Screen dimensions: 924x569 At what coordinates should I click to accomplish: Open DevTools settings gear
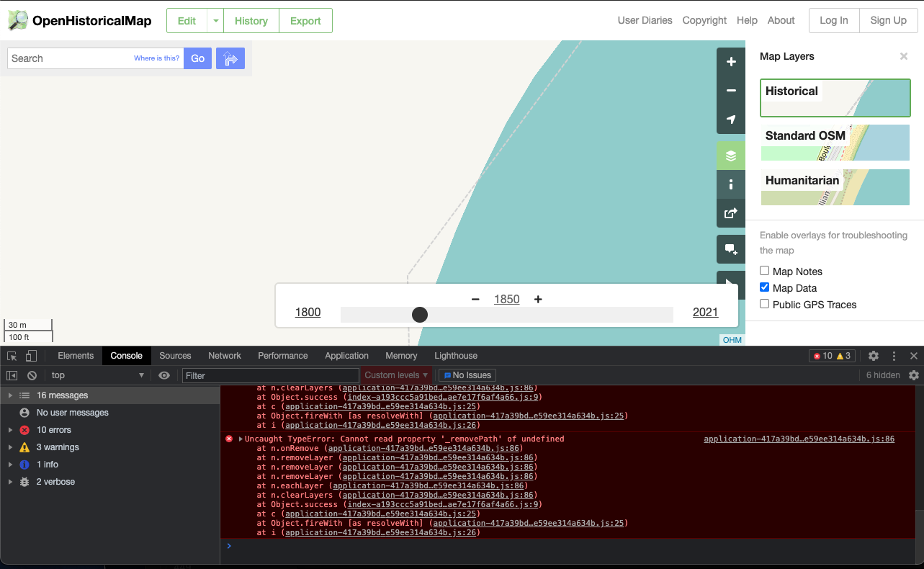tap(874, 356)
